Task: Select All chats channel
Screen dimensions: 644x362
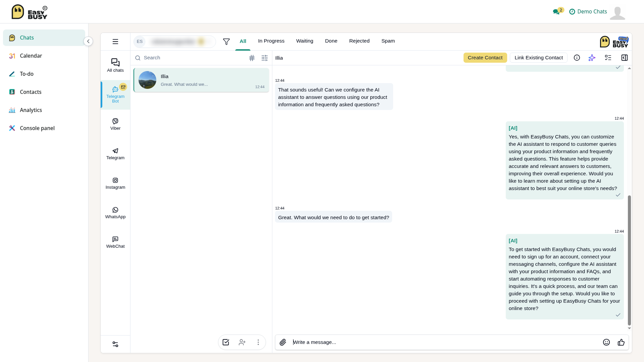Action: pos(115,65)
